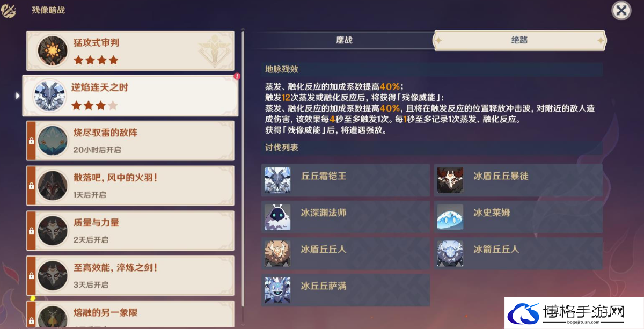Click the 丘丘霜铠王 enemy icon
Image resolution: width=644 pixels, height=329 pixels.
click(x=277, y=180)
